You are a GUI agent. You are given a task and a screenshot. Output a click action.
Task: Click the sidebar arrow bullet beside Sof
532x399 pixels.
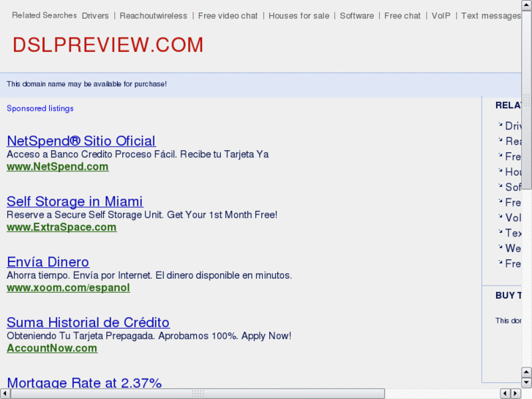coord(500,186)
